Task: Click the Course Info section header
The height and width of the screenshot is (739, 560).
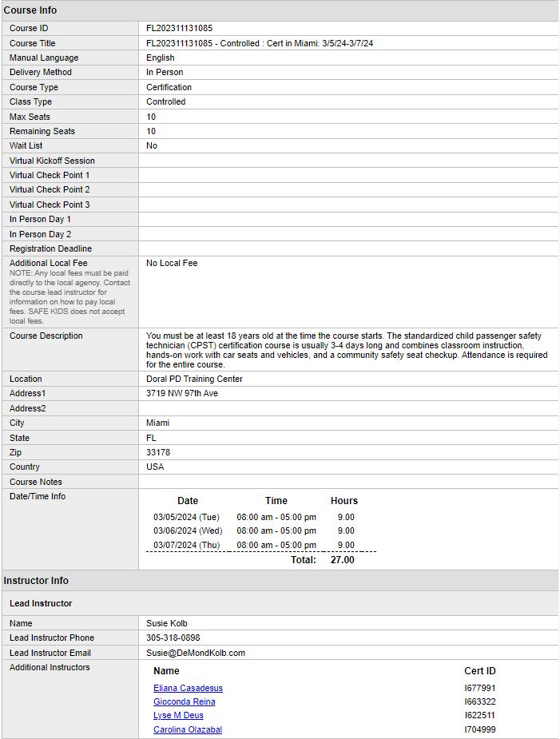Action: 30,10
